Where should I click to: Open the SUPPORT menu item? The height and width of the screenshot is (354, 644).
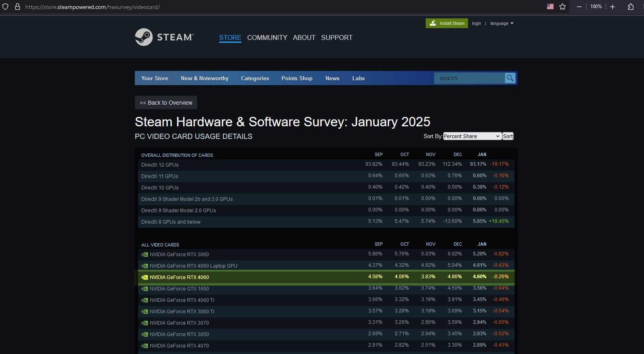(337, 37)
